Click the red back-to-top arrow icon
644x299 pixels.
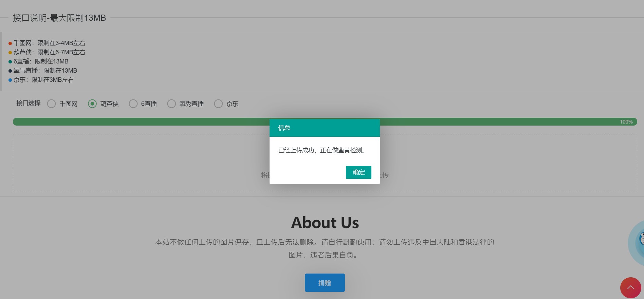tap(630, 288)
